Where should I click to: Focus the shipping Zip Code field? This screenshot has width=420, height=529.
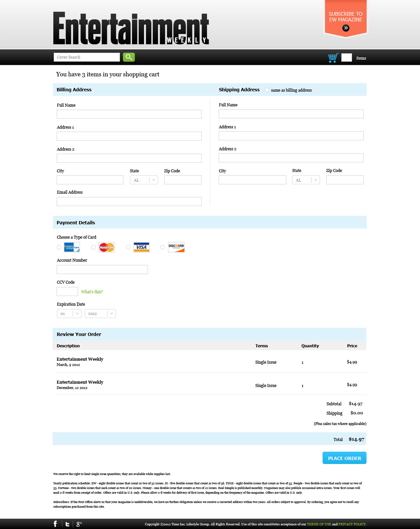click(345, 180)
